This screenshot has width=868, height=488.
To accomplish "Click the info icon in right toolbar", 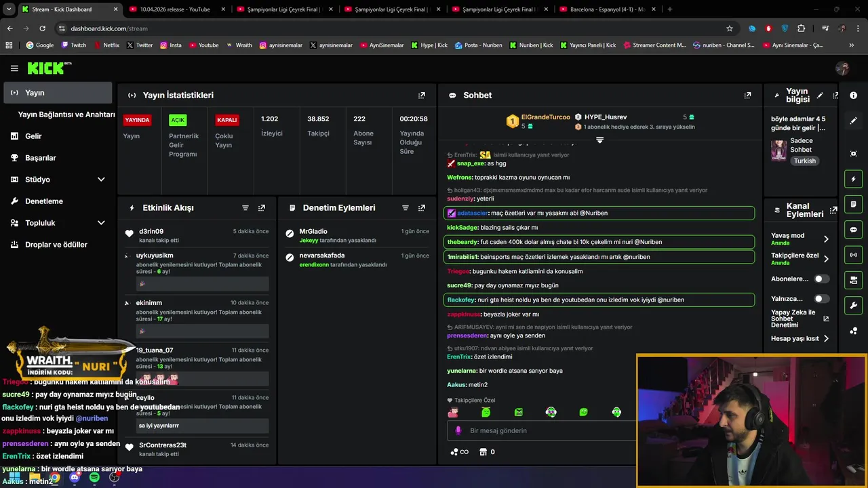I will coord(853,96).
